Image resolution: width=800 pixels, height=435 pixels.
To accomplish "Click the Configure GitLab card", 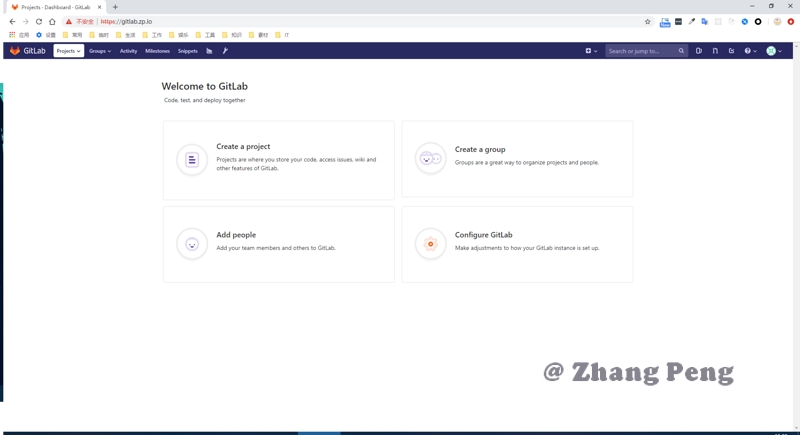I will 517,245.
